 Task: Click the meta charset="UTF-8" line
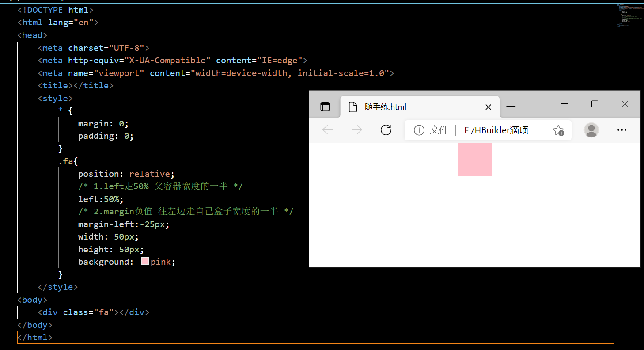94,48
